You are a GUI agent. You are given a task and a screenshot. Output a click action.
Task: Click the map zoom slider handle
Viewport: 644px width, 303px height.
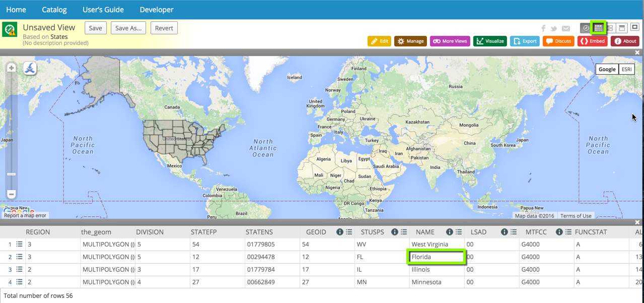pos(11,174)
